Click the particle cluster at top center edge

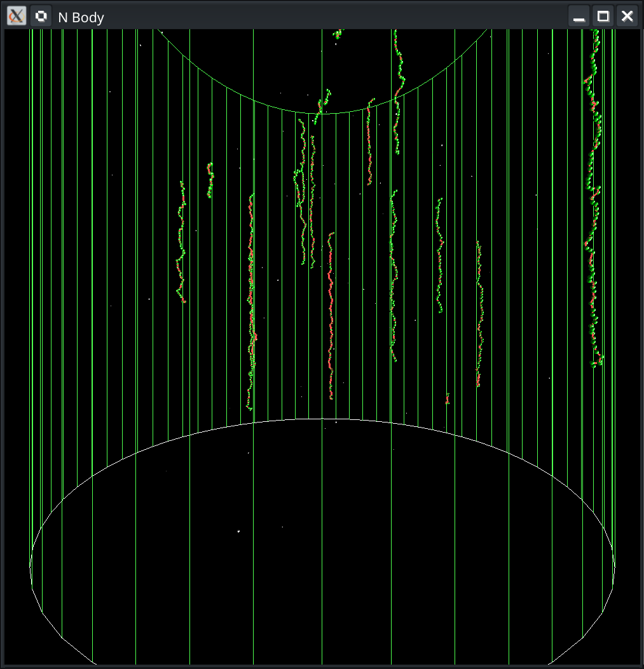[338, 34]
